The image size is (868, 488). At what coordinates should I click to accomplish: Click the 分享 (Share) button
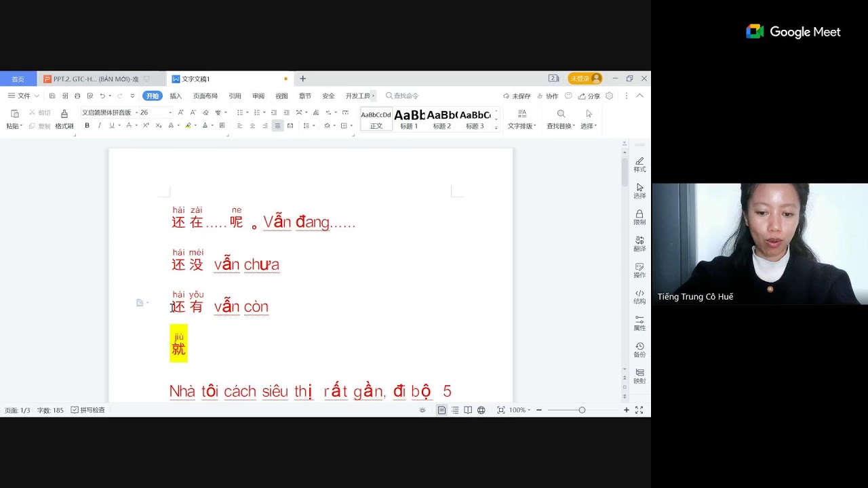point(589,96)
